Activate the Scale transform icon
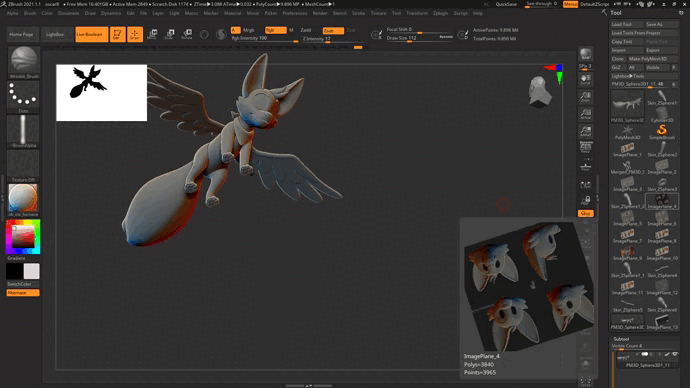This screenshot has height=388, width=690. tap(169, 34)
